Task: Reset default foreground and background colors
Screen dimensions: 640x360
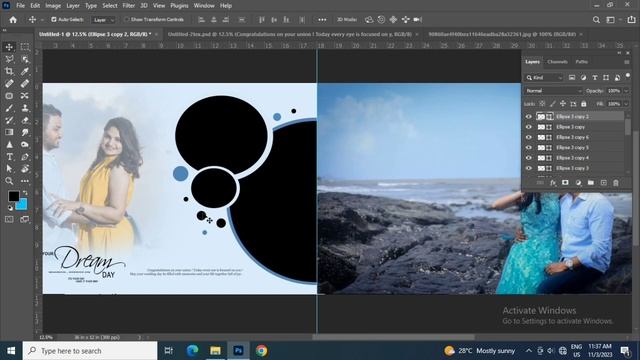Action: [x=10, y=208]
